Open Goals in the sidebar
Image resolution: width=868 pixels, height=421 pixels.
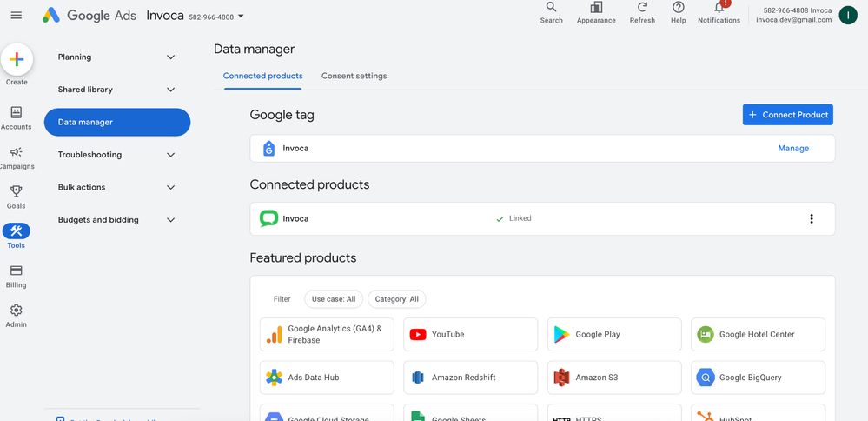(16, 197)
